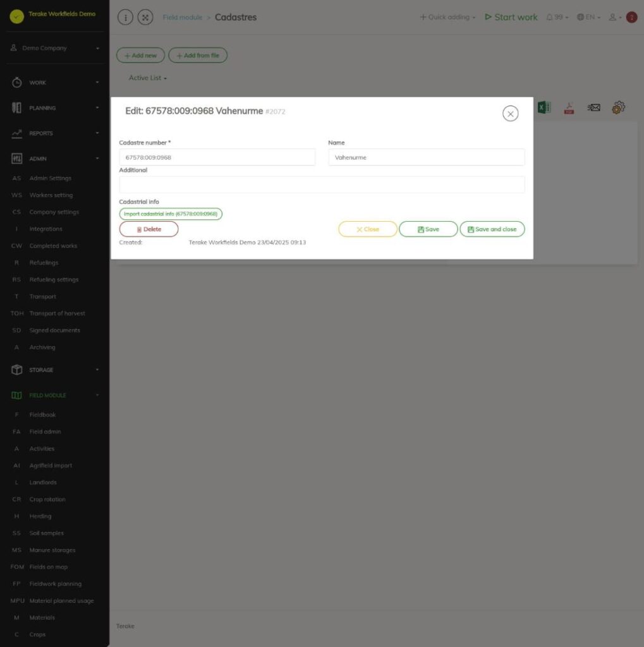Open notifications bell showing 99
The height and width of the screenshot is (647, 644).
tap(557, 17)
